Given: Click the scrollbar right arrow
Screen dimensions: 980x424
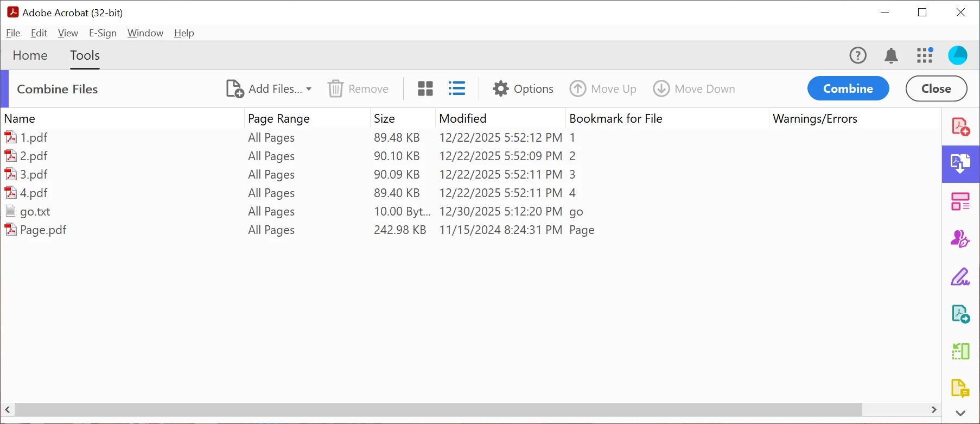Looking at the screenshot, I should (934, 409).
